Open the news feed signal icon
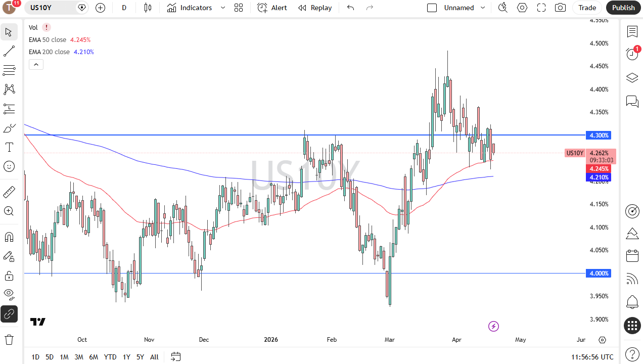 coord(632,279)
